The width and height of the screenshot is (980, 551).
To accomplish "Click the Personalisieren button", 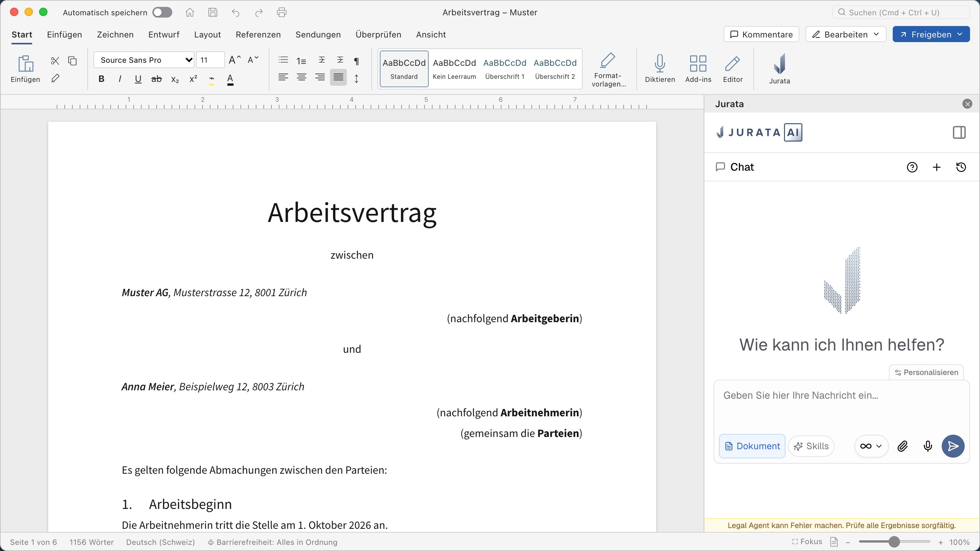I will tap(926, 372).
